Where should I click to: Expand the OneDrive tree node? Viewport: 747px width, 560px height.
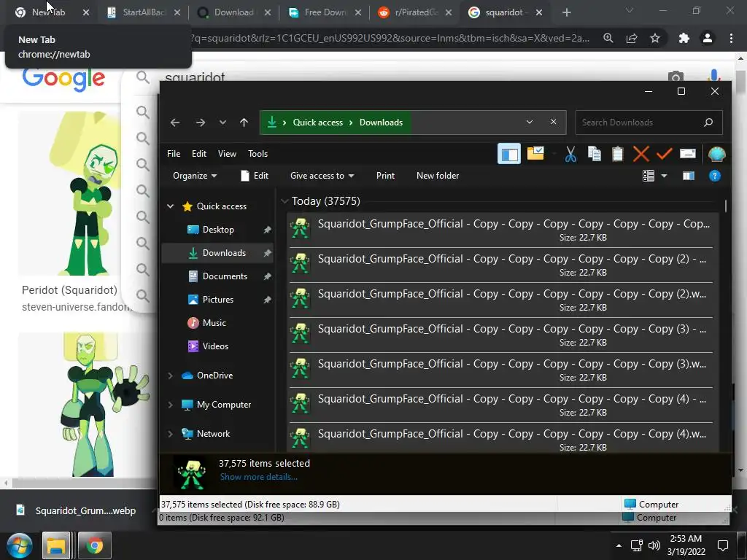tap(170, 376)
